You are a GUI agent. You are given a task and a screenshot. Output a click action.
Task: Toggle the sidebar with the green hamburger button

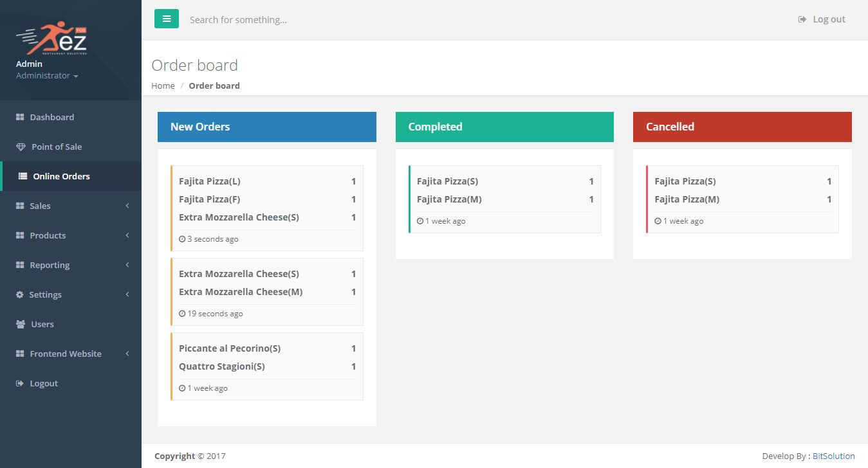click(x=167, y=19)
